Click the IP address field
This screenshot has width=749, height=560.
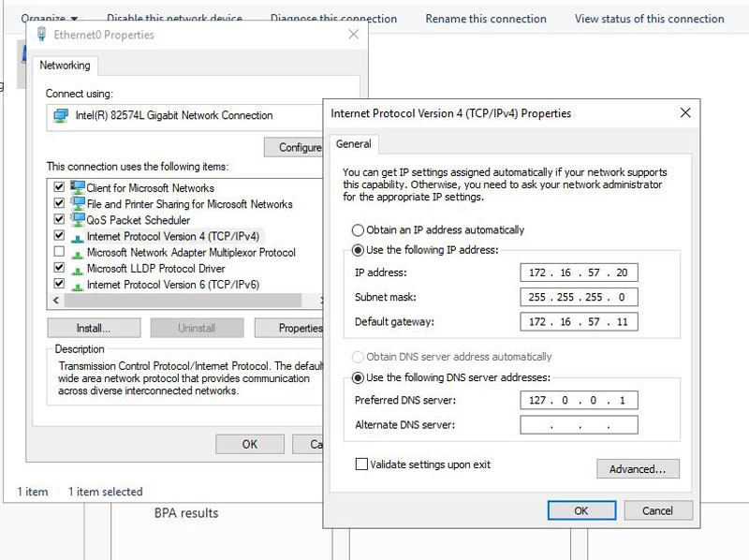pyautogui.click(x=579, y=273)
